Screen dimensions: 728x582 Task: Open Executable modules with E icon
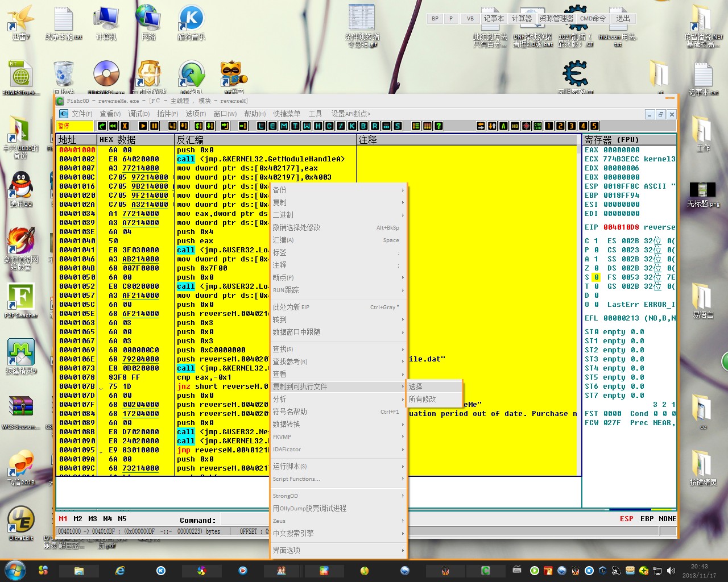(273, 126)
